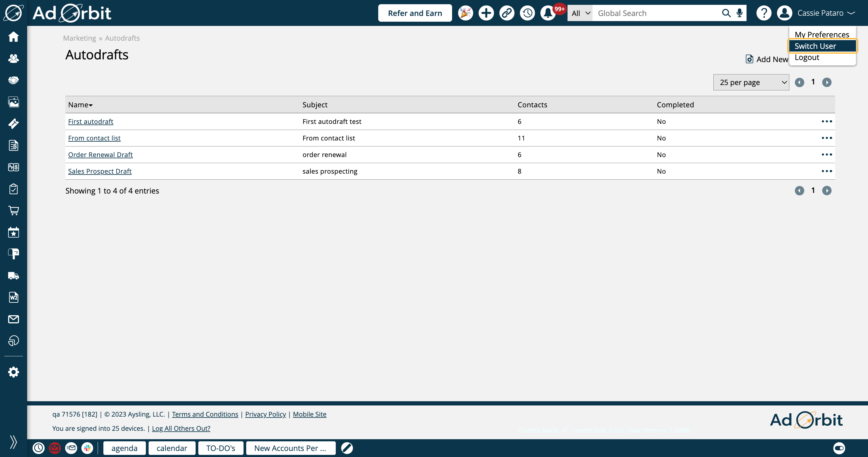
Task: Open the shopping cart sidebar icon
Action: (14, 211)
